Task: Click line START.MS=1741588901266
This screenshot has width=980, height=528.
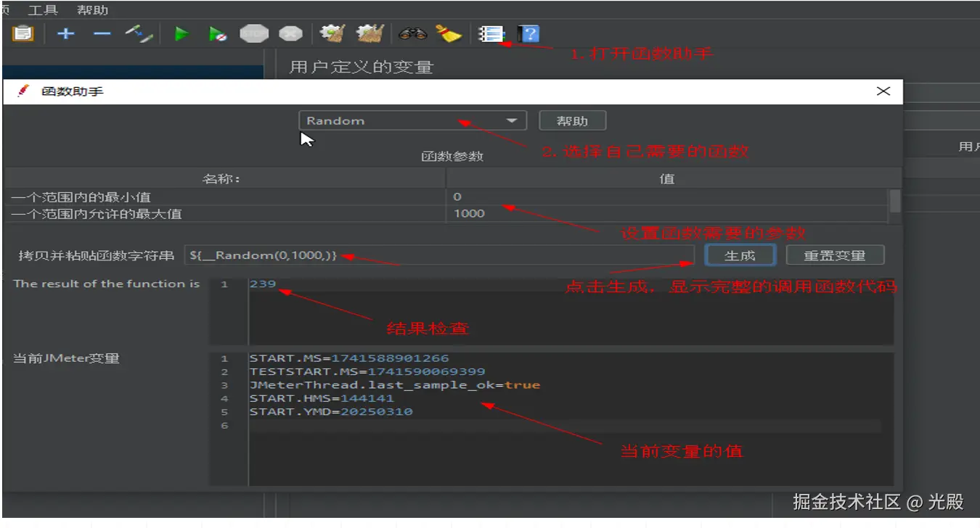Action: 348,358
